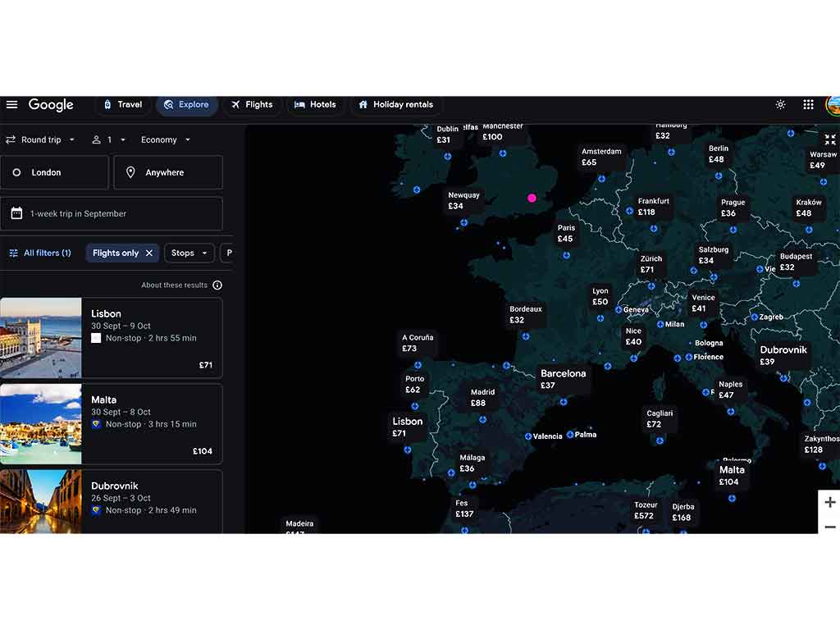Toggle the light/dark theme sun icon
Viewport: 840px width, 630px height.
(x=781, y=104)
